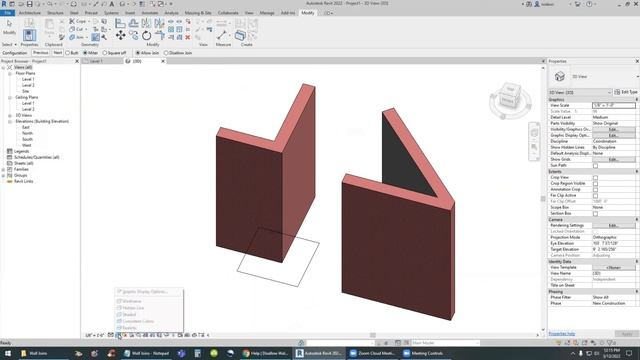Enable the Section Box checkbox
The image size is (640, 360).
pyautogui.click(x=596, y=213)
